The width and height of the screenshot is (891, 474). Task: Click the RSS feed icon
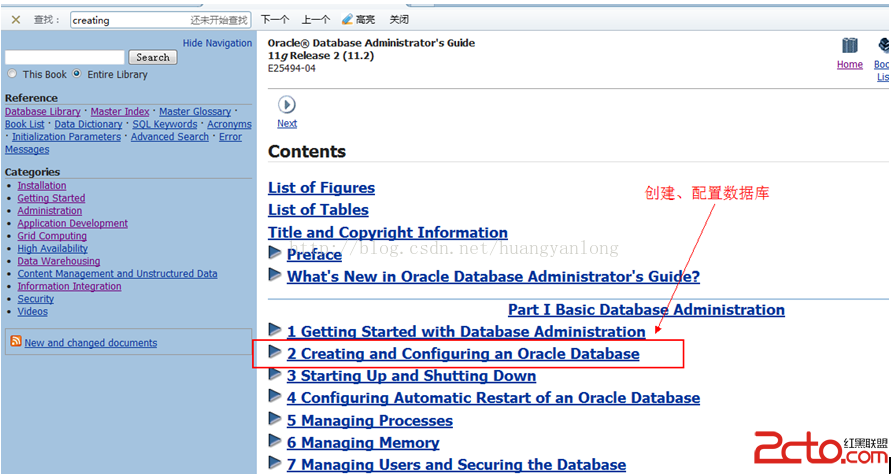point(16,341)
